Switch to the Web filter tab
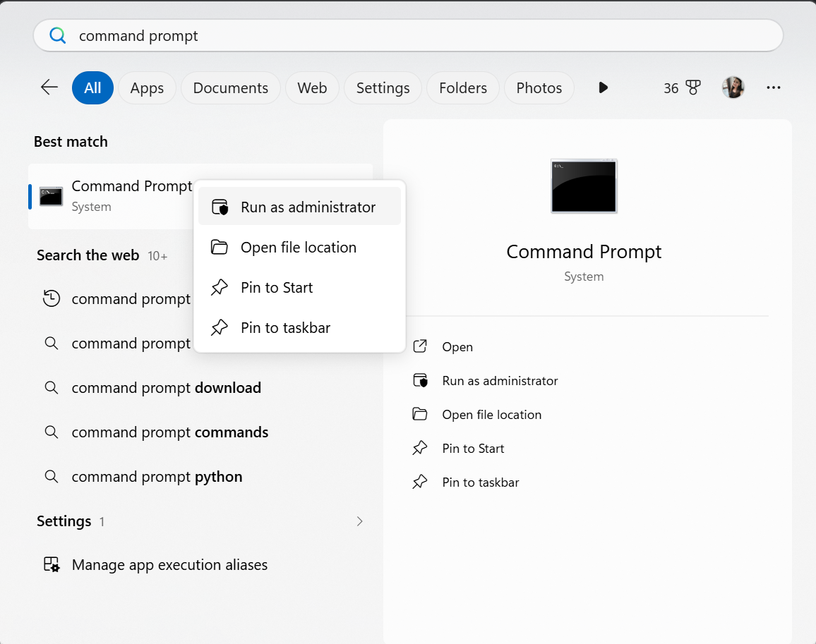 [312, 88]
